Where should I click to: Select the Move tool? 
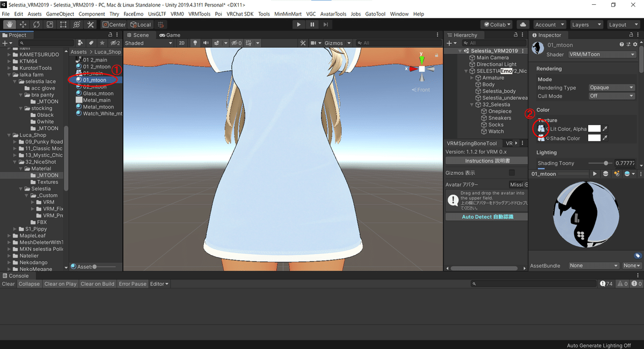pos(23,25)
